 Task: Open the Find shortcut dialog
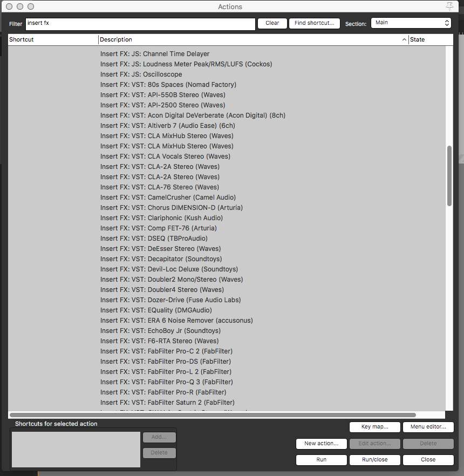[314, 23]
